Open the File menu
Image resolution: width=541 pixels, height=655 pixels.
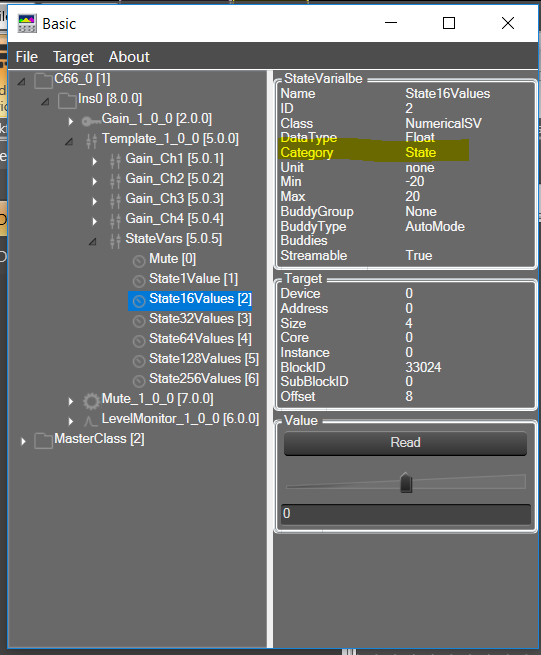pos(27,57)
